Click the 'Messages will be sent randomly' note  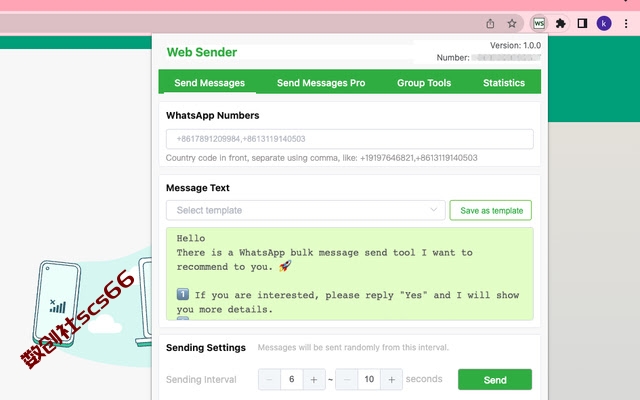[353, 348]
